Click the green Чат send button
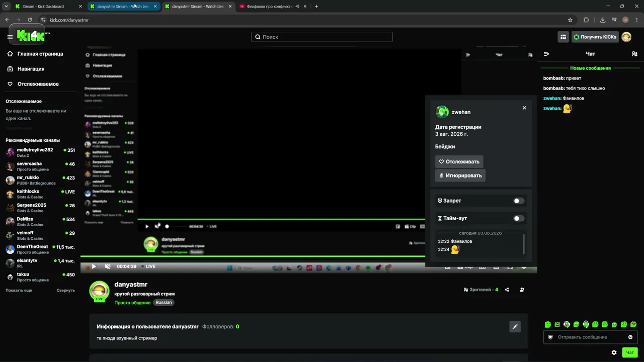The width and height of the screenshot is (644, 362). pos(630,352)
